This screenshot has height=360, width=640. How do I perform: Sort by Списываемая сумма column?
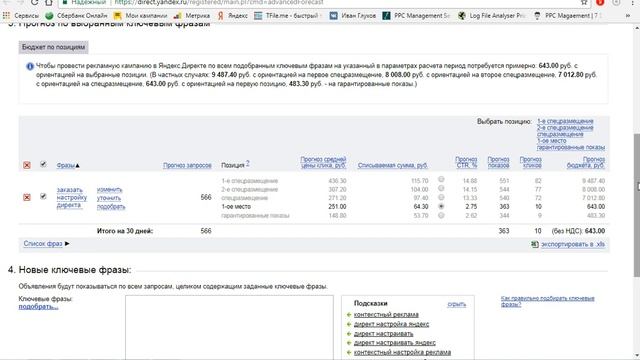[393, 165]
